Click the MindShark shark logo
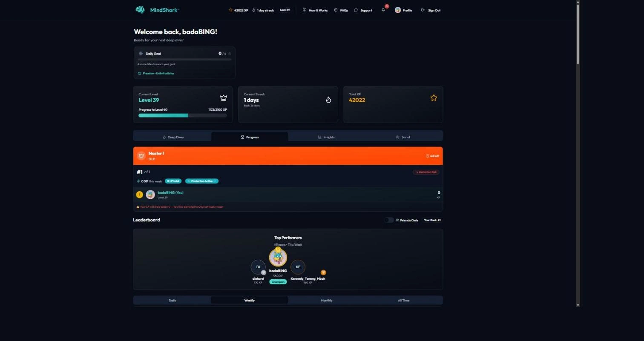This screenshot has height=341, width=644. [x=140, y=10]
